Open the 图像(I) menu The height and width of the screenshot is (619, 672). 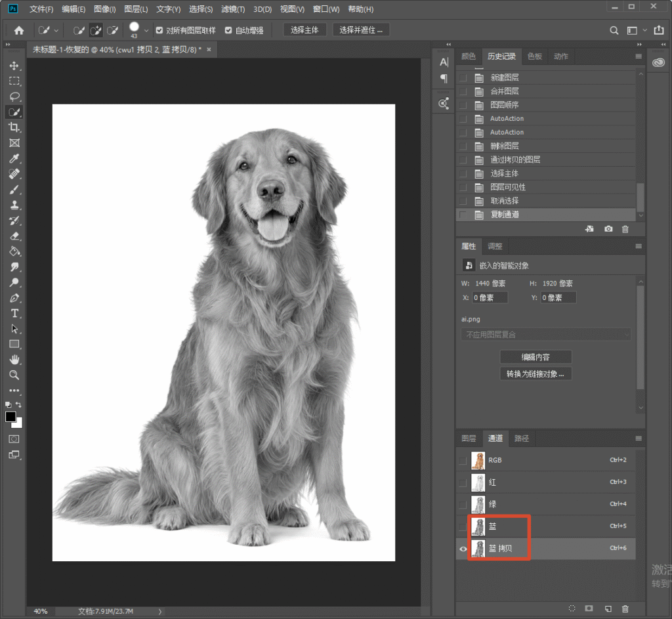coord(104,9)
